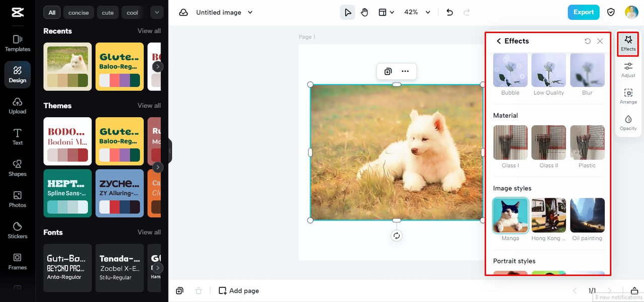
Task: Open the Text sidebar panel
Action: [x=18, y=137]
